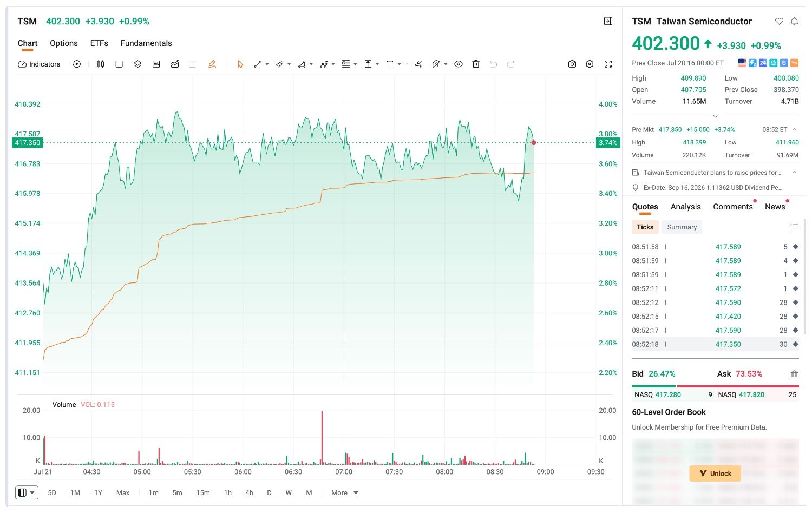
Task: Open chart settings gear icon
Action: (x=590, y=64)
